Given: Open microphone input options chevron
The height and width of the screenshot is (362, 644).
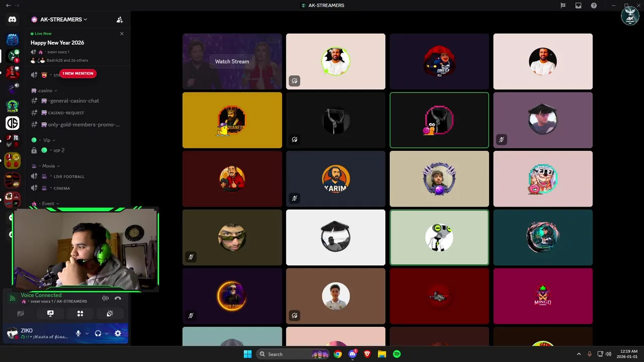Looking at the screenshot, I should (87, 333).
